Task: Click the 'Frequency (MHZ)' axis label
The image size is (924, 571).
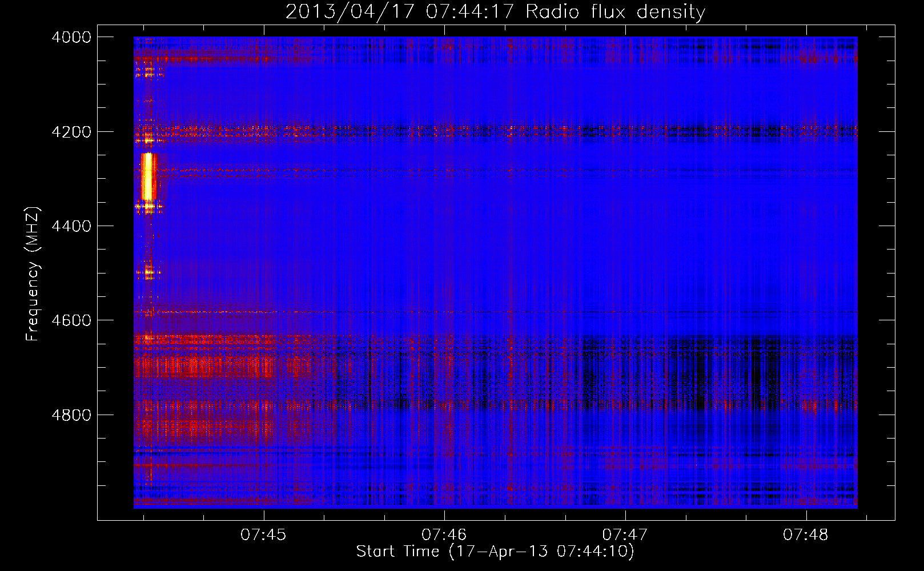Action: point(33,274)
